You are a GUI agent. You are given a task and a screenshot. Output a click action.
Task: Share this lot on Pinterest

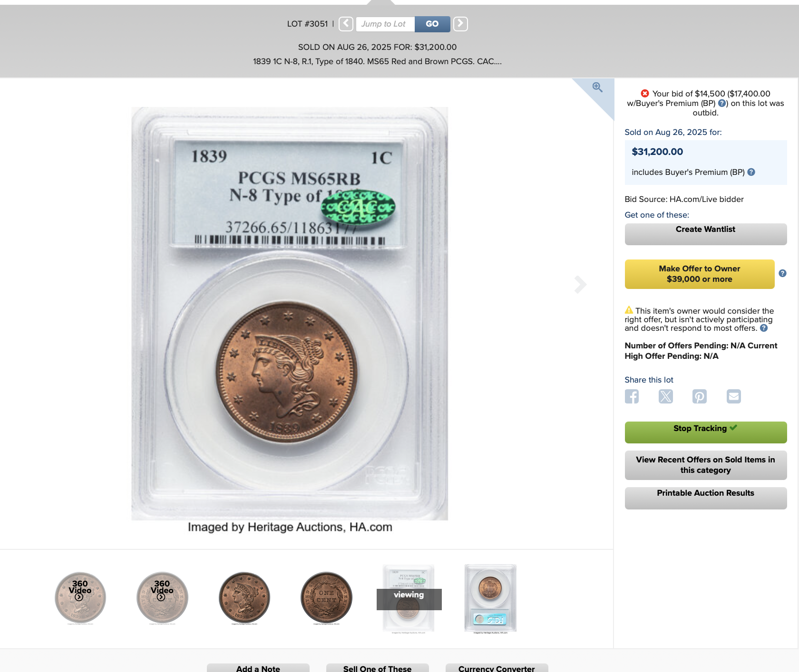[x=700, y=396]
